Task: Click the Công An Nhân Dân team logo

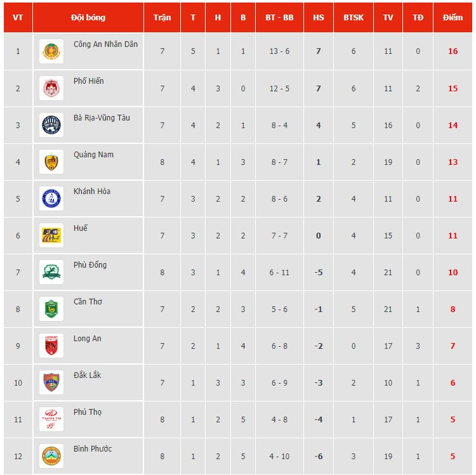Action: (51, 51)
